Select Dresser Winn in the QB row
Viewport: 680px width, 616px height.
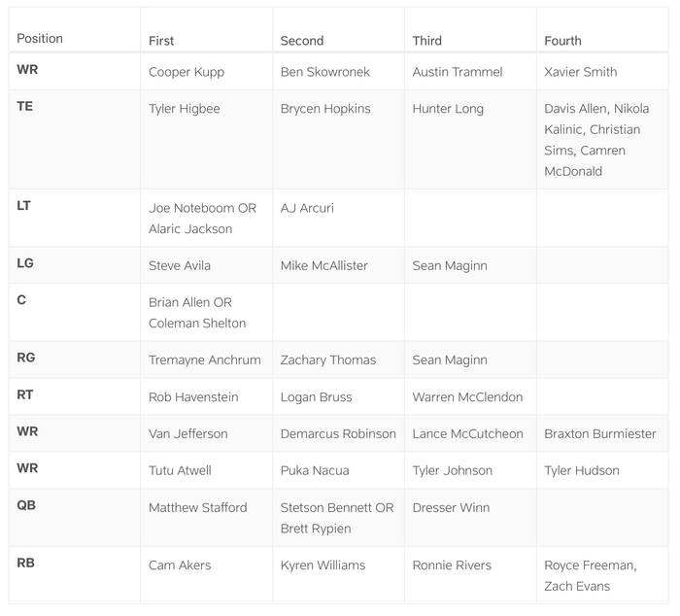point(451,507)
